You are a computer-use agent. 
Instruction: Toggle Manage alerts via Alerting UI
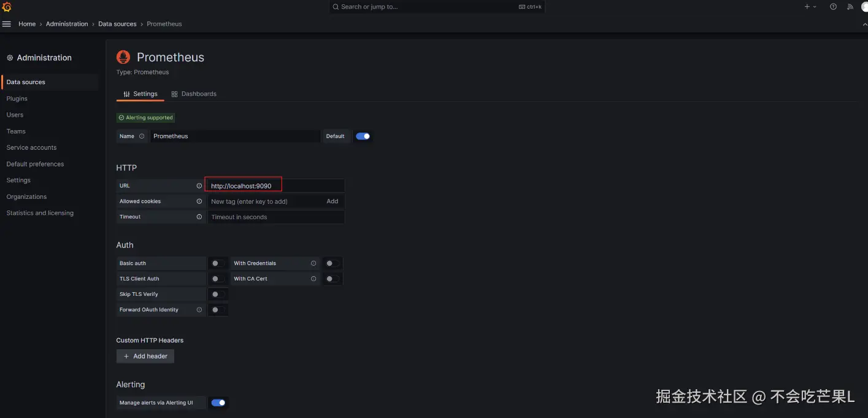coord(218,403)
